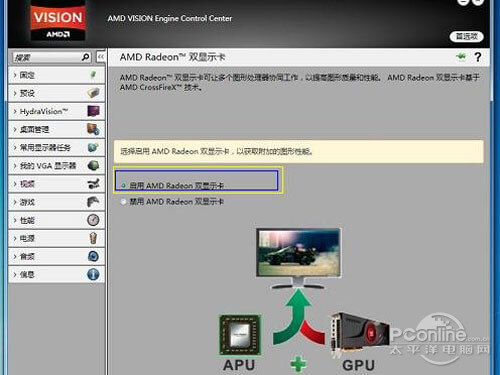Open the 固定 sidebar item
The height and width of the screenshot is (375, 500).
pos(57,75)
